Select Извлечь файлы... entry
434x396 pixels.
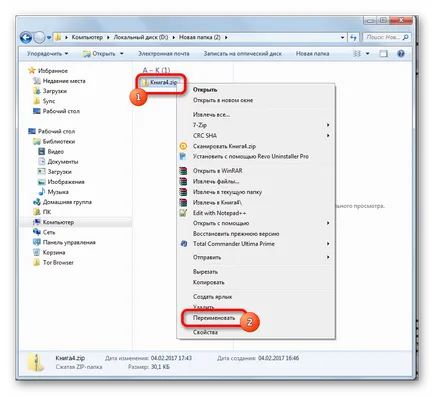click(x=256, y=181)
